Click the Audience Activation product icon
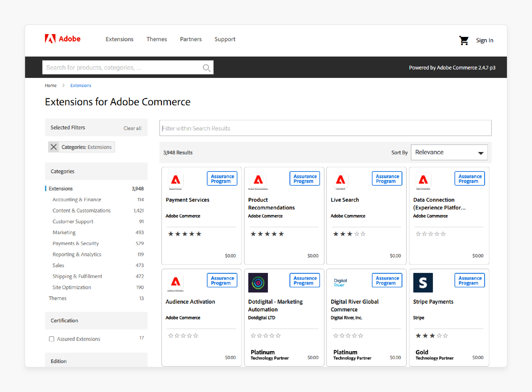 tap(176, 283)
